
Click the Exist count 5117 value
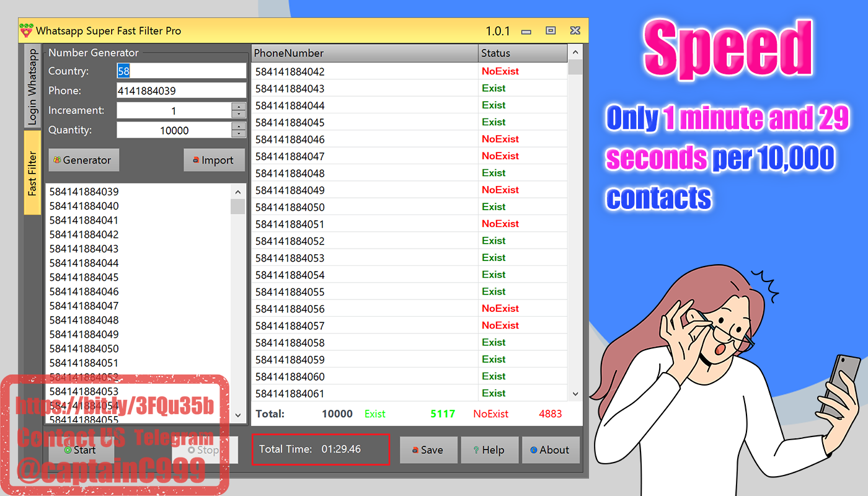point(443,414)
